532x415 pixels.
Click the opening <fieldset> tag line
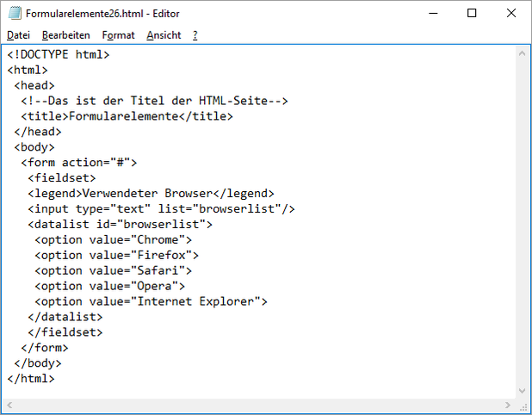[62, 178]
